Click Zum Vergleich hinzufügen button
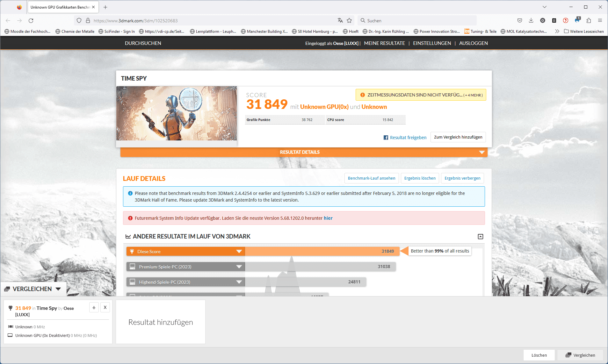 (458, 137)
